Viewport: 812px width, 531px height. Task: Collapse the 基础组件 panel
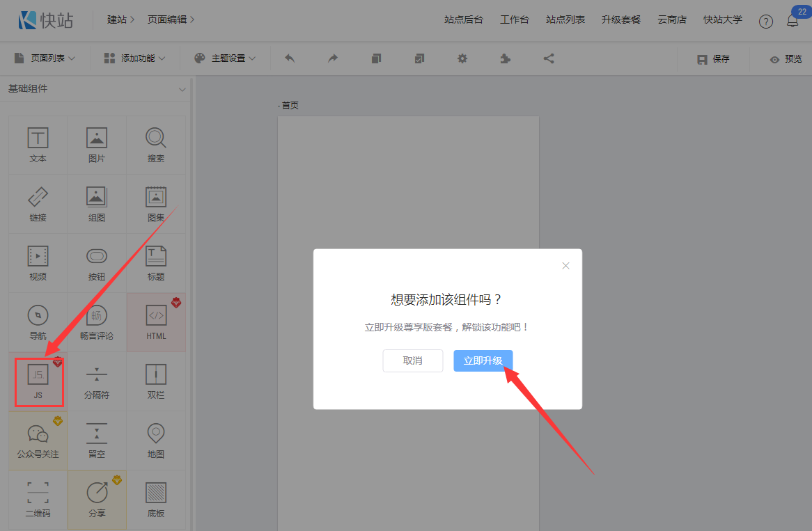click(182, 89)
